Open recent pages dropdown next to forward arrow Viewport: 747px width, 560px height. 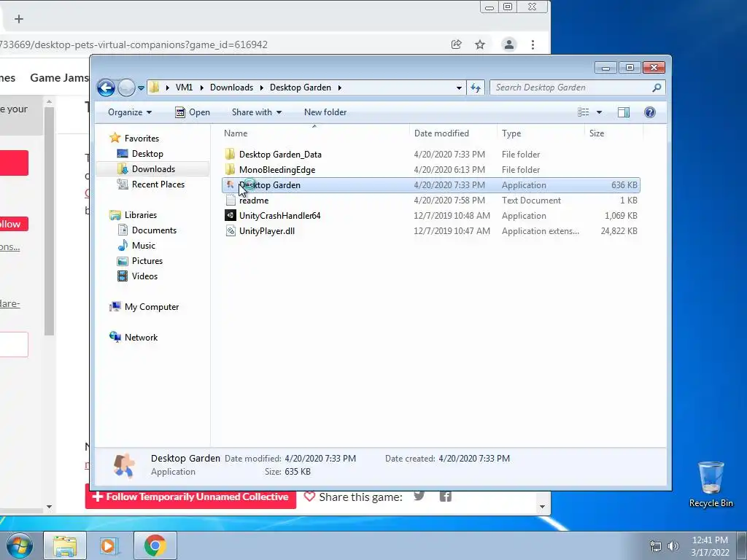[x=141, y=88]
